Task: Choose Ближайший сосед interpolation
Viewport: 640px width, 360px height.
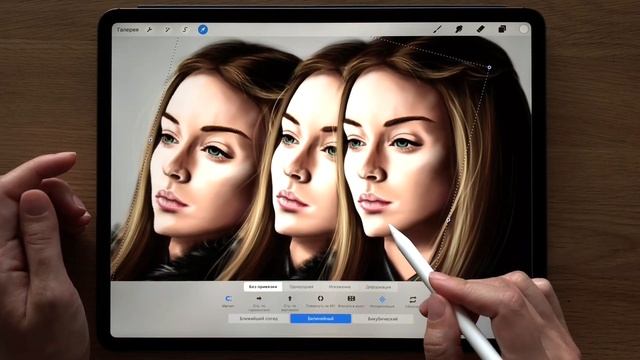Action: tap(259, 318)
